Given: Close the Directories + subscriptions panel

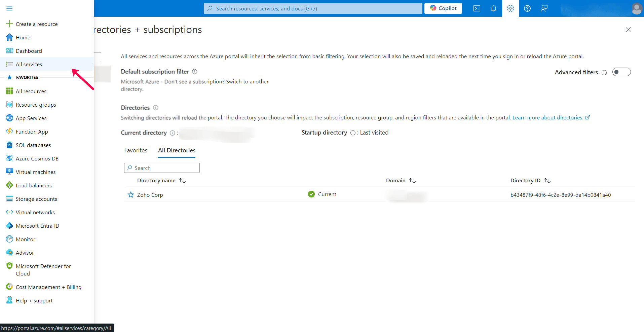Looking at the screenshot, I should pos(628,30).
